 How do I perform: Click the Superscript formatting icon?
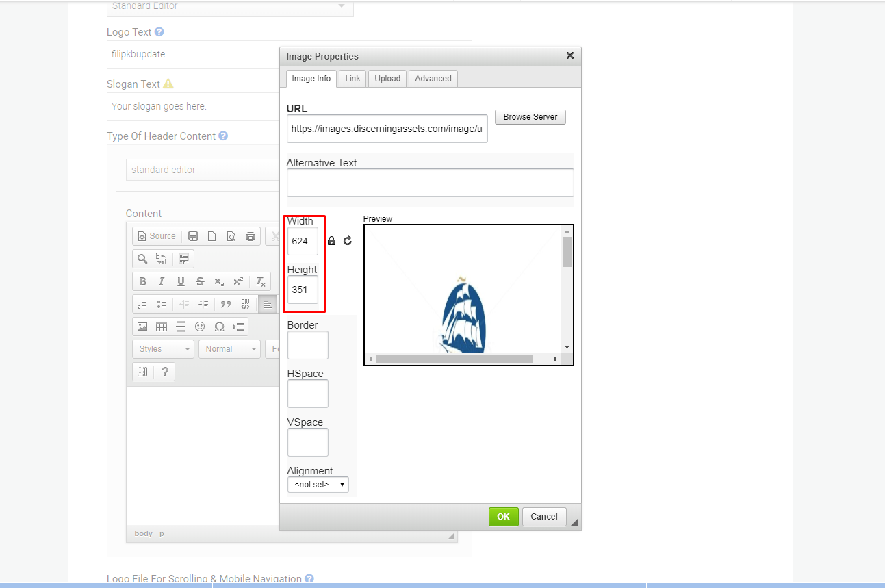238,281
